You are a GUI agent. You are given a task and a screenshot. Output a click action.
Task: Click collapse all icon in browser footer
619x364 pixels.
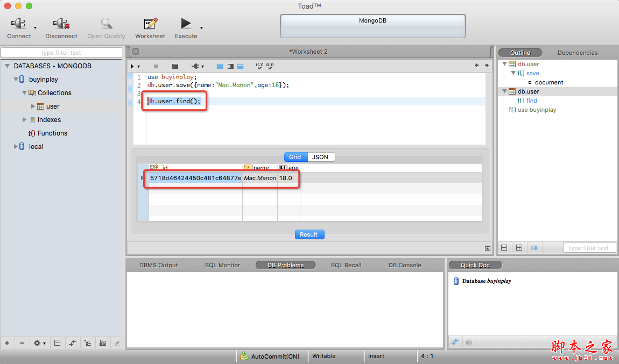tap(57, 343)
